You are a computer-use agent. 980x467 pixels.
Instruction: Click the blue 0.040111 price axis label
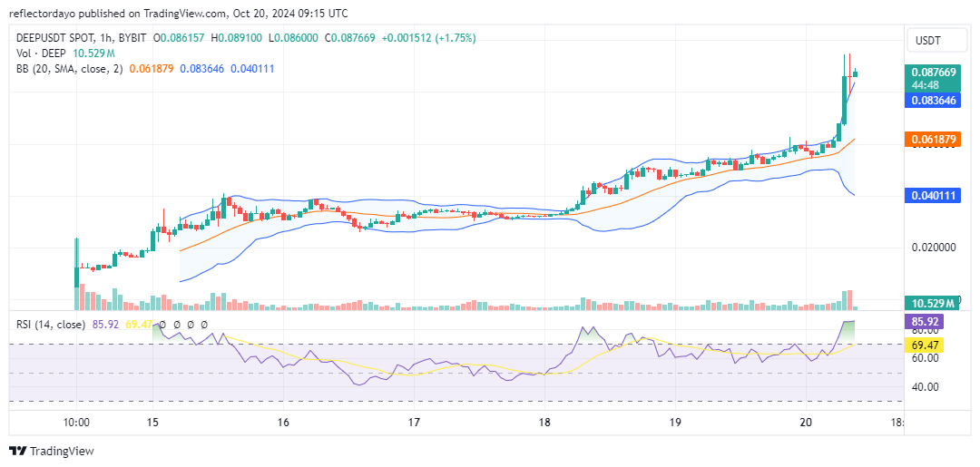(932, 196)
